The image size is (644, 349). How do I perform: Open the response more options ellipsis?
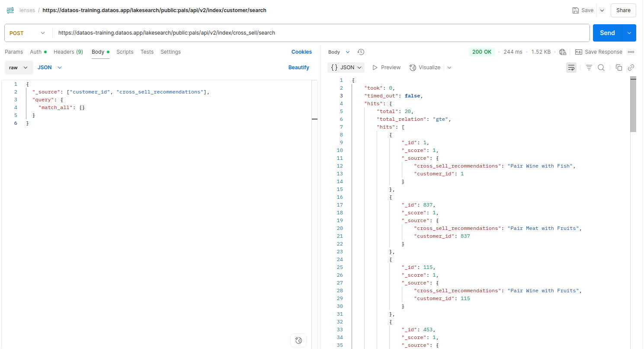coord(631,52)
